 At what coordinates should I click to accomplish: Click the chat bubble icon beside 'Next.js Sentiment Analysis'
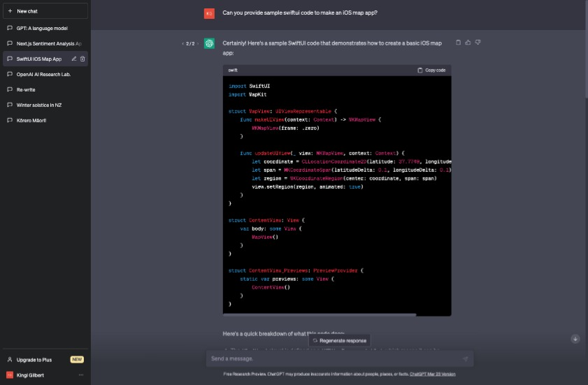[x=10, y=43]
